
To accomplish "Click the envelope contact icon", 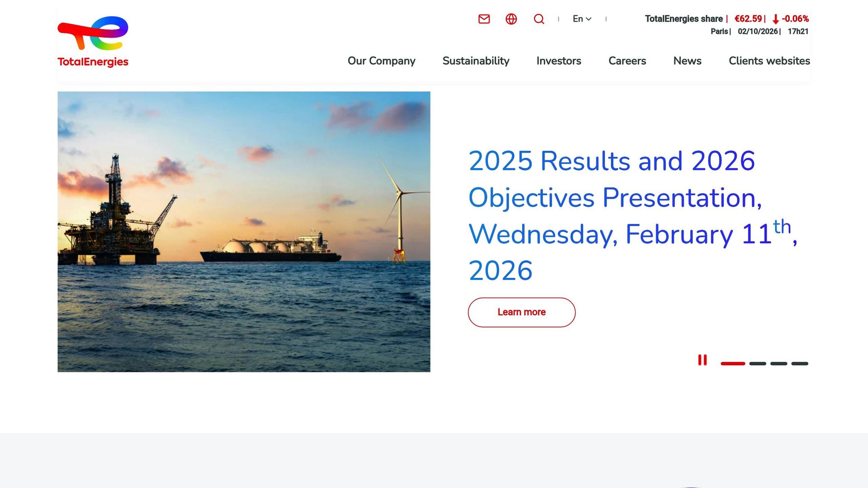I will click(484, 19).
